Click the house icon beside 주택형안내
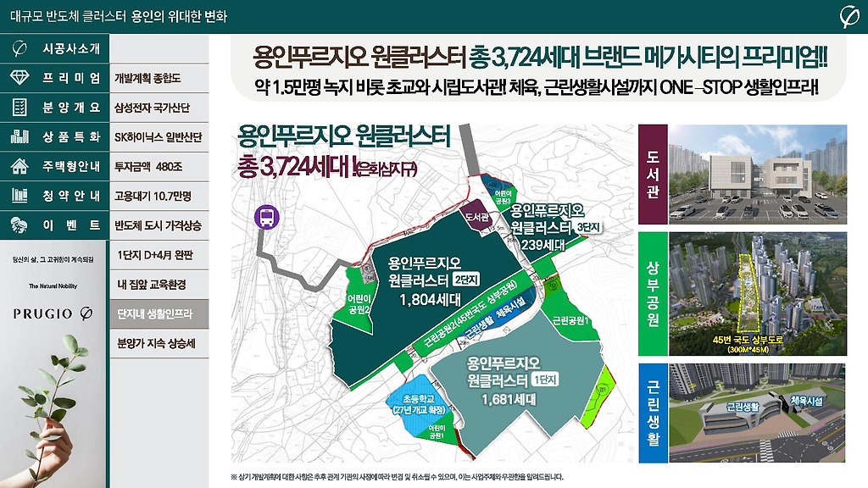The height and width of the screenshot is (488, 868). tap(19, 166)
